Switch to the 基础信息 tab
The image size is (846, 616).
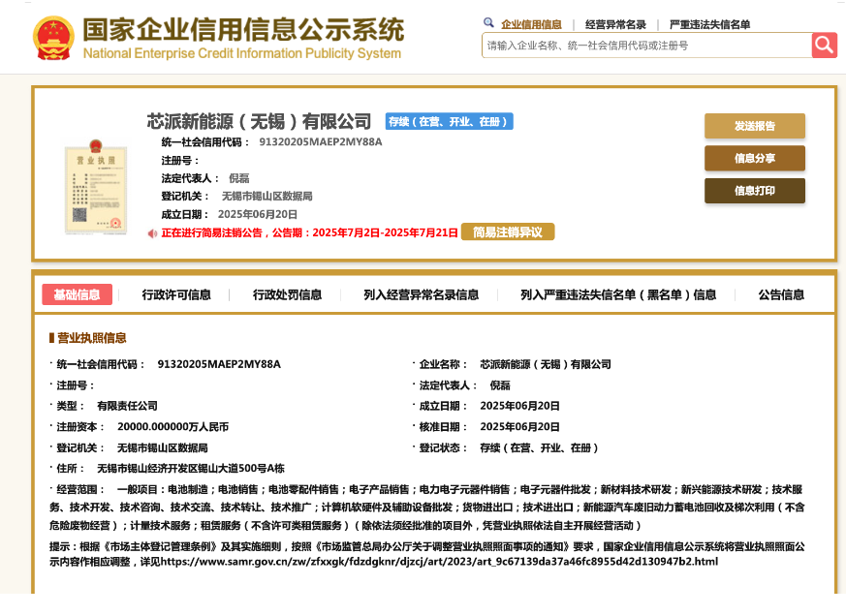coord(78,294)
